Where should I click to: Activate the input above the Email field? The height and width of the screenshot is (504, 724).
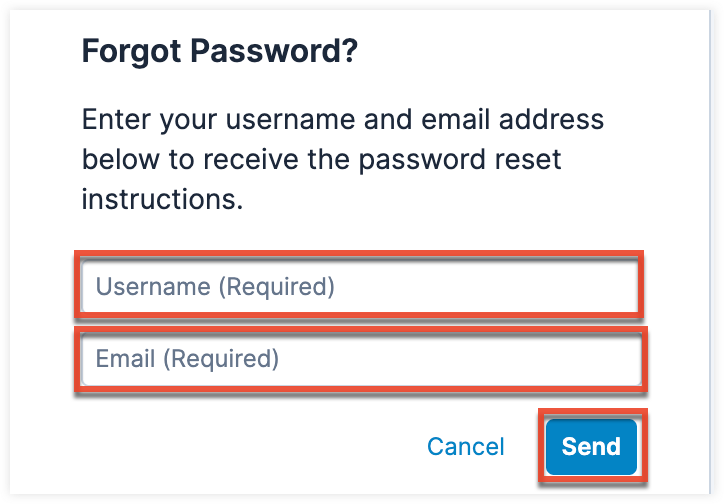click(x=358, y=287)
